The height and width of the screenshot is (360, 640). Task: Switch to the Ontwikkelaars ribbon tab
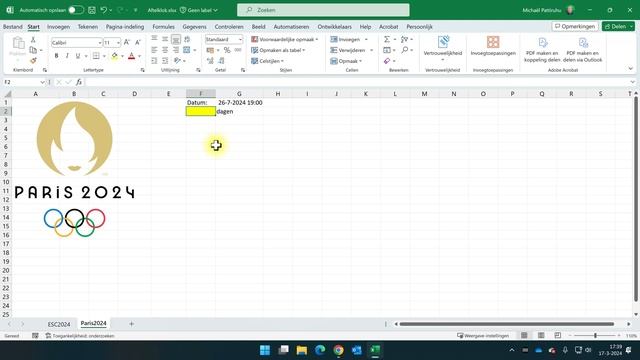(x=334, y=27)
